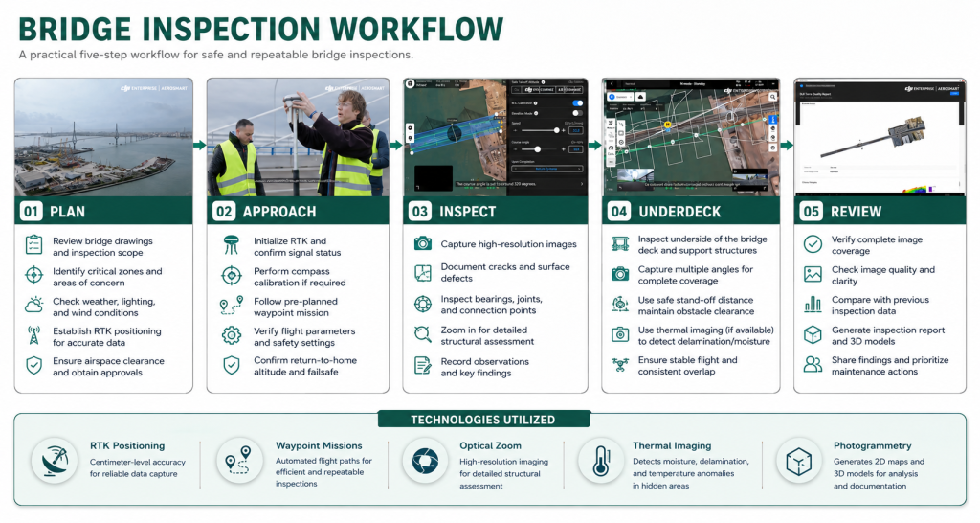Click the Optical Zoom heading

click(490, 445)
